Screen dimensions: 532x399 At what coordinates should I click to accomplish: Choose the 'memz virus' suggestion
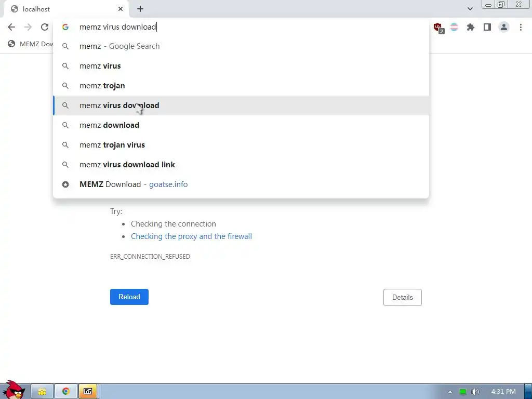tap(241, 66)
